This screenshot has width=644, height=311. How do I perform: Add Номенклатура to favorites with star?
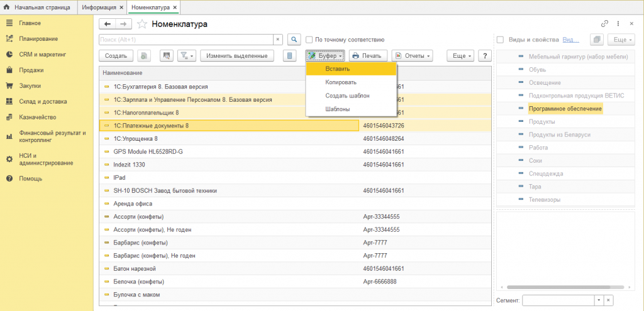click(x=142, y=25)
